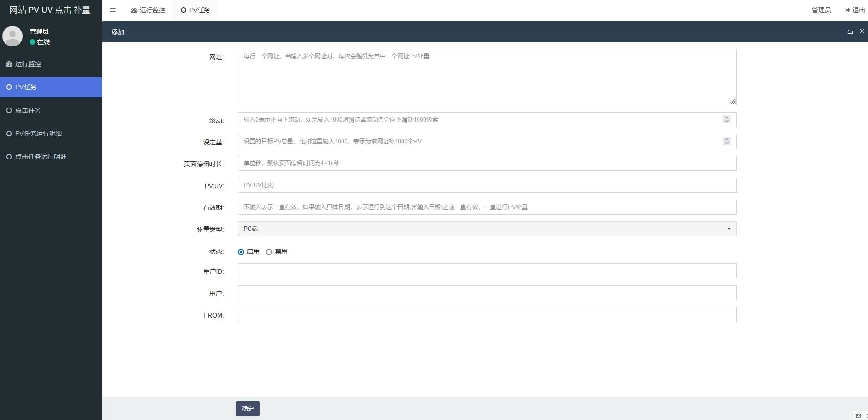Screen dimensions: 868x420
Task: Click into the FROM field
Action: tap(487, 314)
